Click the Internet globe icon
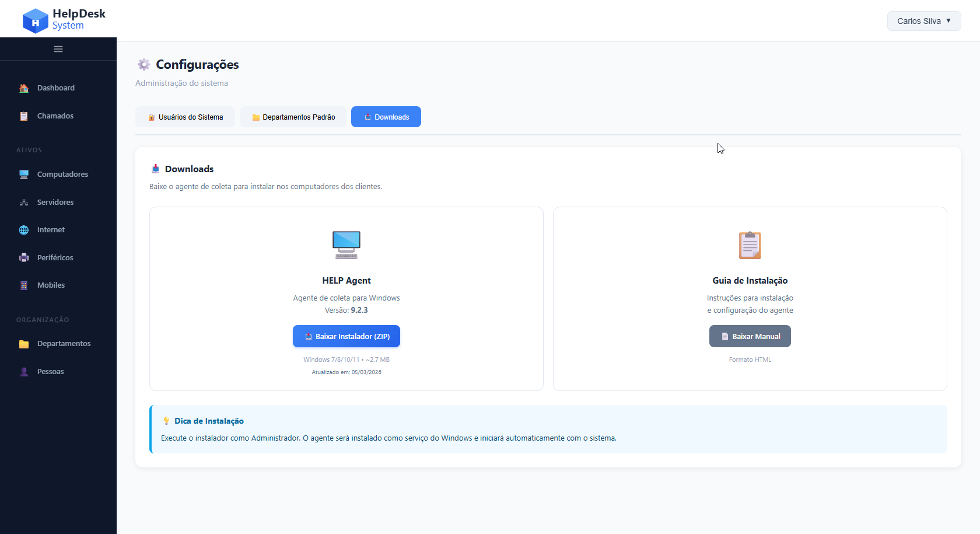The height and width of the screenshot is (534, 980). click(x=23, y=229)
